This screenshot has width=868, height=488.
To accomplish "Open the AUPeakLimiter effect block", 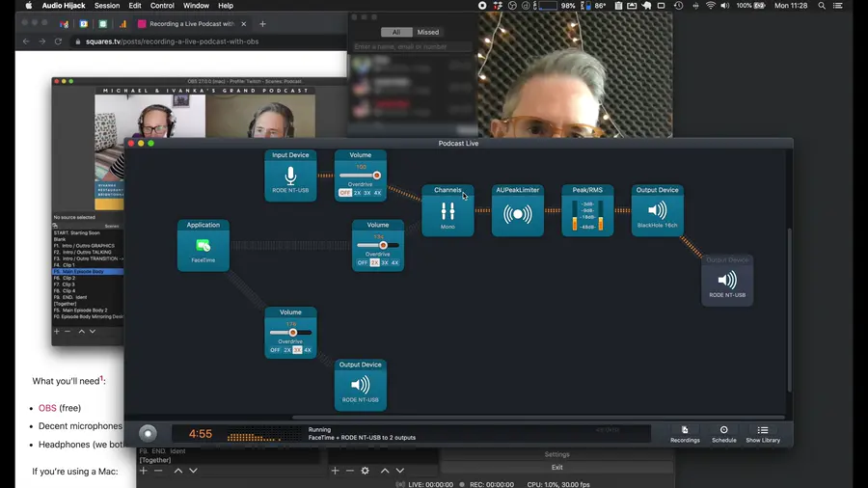I will point(518,211).
